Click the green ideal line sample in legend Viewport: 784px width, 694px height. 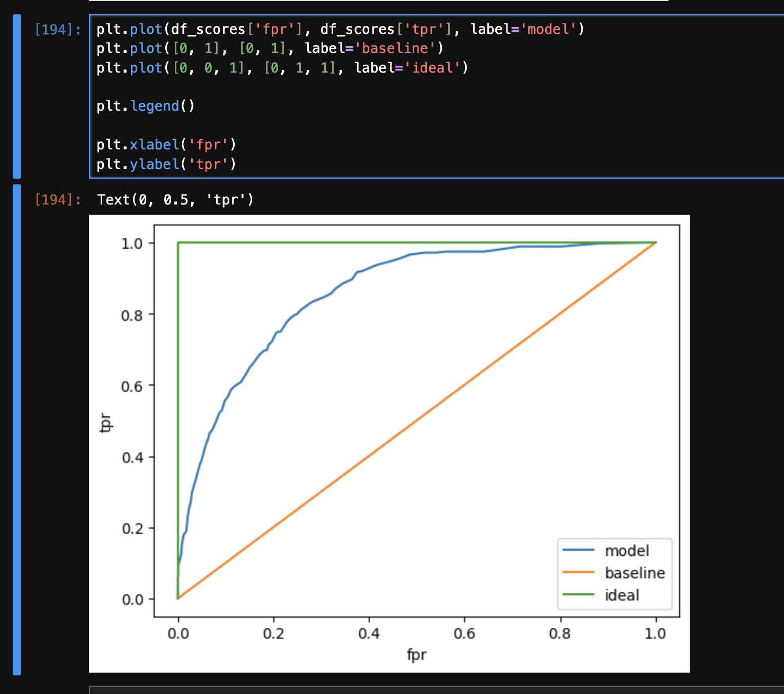coord(578,595)
